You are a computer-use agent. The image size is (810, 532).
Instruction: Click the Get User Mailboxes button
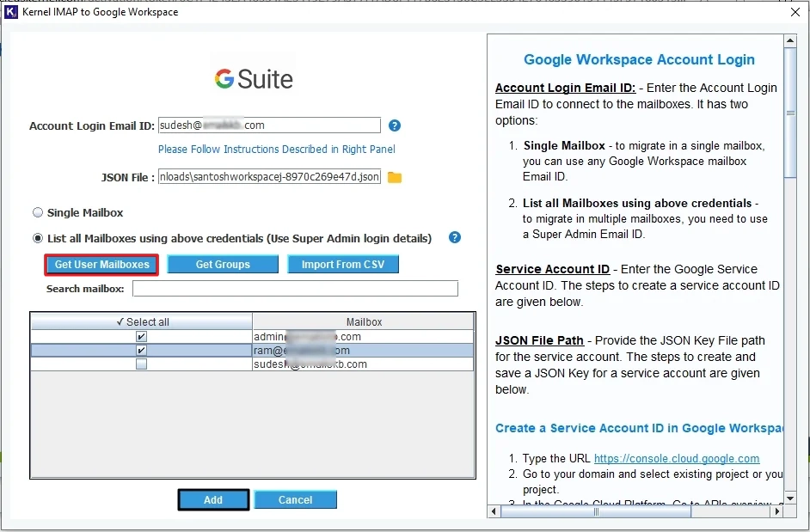(x=101, y=264)
